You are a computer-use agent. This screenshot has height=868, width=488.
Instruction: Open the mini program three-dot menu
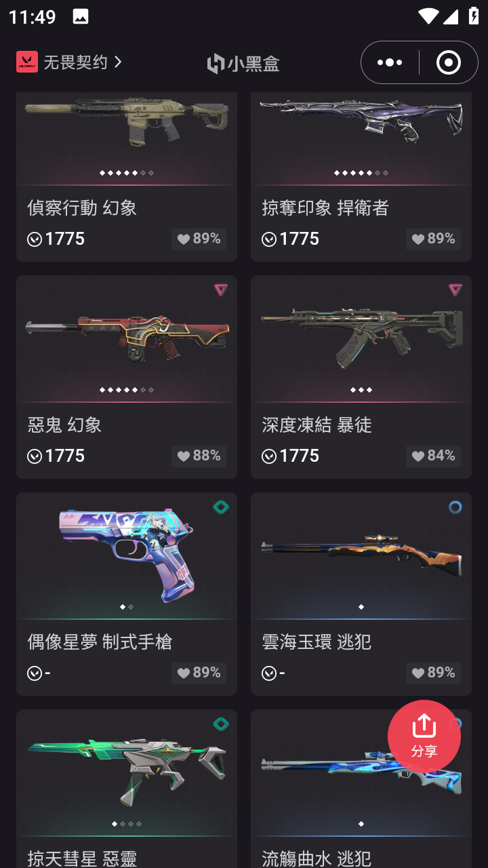coord(390,62)
